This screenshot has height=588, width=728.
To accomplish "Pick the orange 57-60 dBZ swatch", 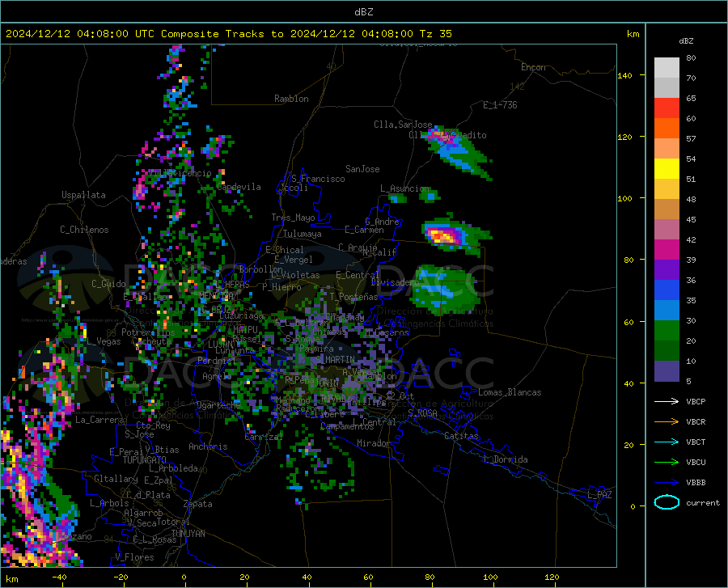I will 667,129.
